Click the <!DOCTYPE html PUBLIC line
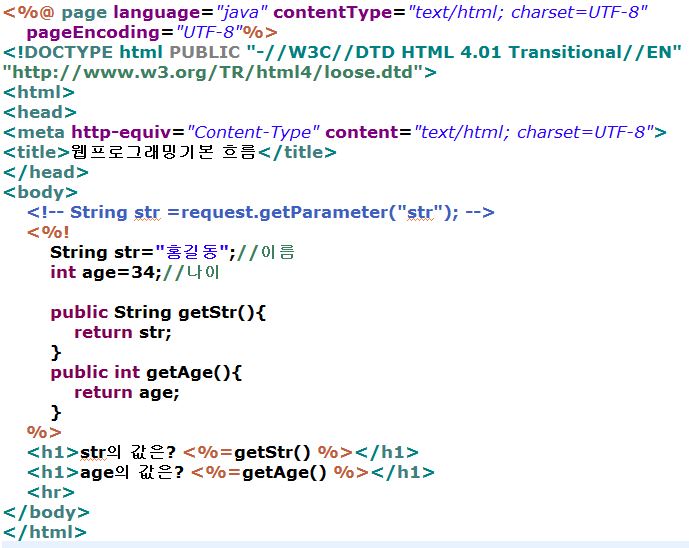 (x=342, y=52)
